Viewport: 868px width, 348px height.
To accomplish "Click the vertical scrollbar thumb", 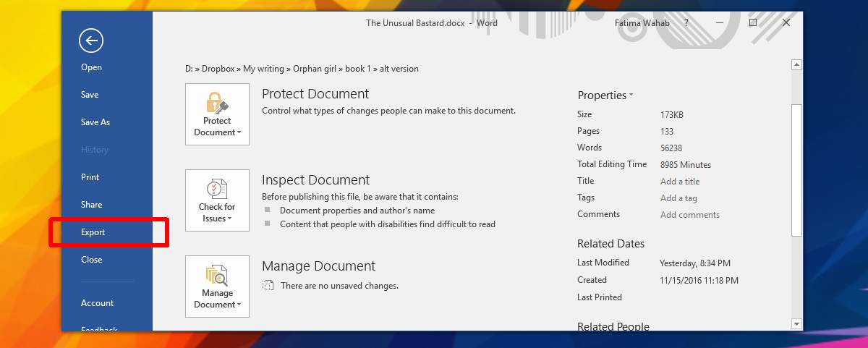I will (796, 170).
